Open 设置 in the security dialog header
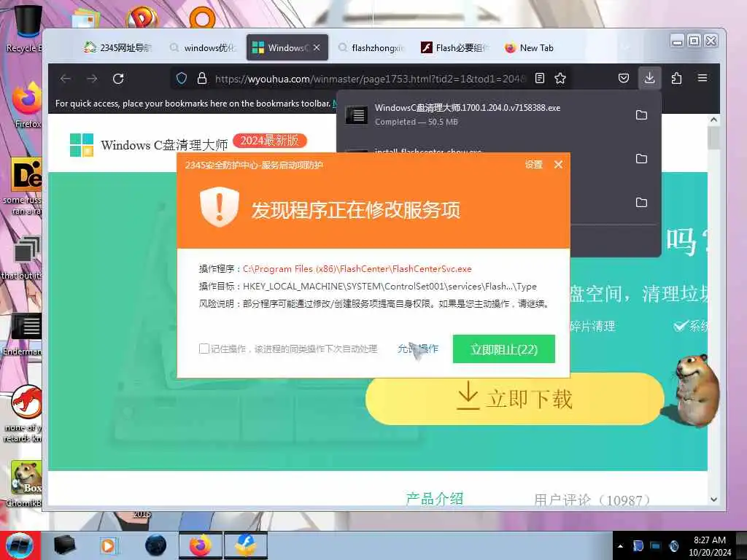The width and height of the screenshot is (747, 560). (533, 165)
